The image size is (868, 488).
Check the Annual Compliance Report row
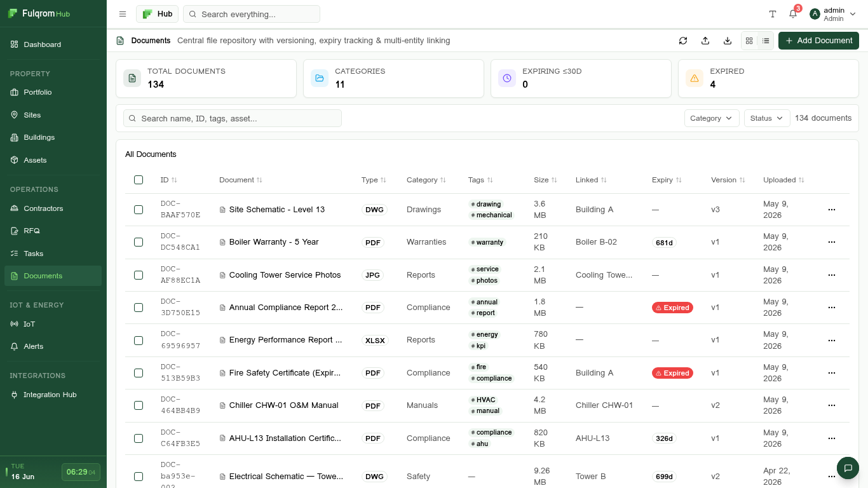pyautogui.click(x=139, y=308)
